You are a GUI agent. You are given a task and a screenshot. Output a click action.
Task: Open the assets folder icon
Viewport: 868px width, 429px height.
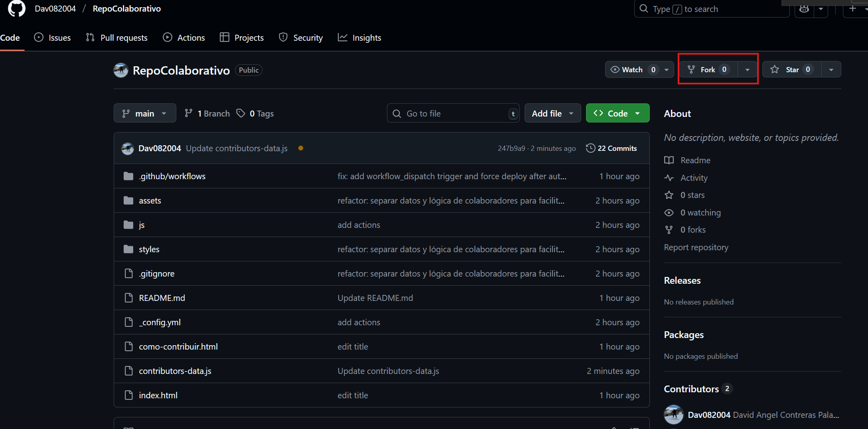click(128, 200)
